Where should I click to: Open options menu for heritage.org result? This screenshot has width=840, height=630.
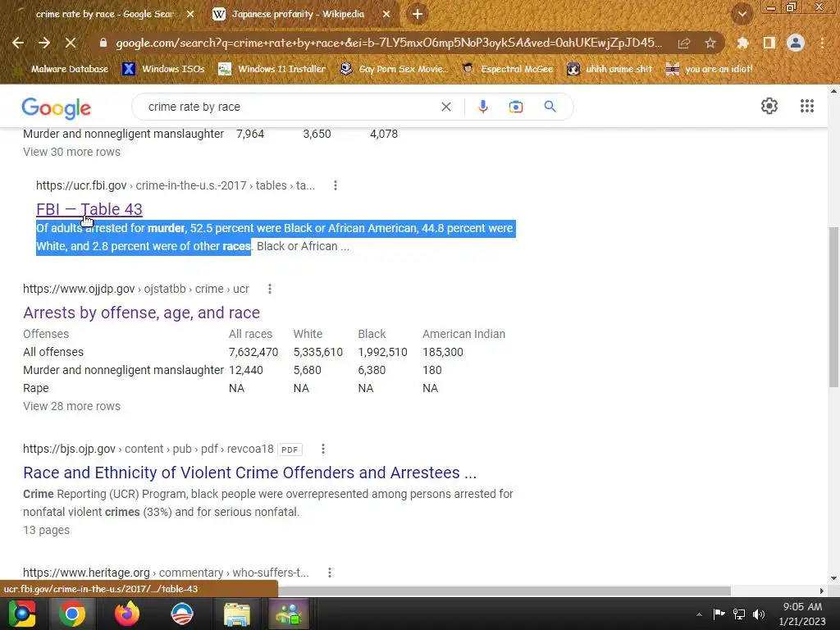(x=330, y=573)
